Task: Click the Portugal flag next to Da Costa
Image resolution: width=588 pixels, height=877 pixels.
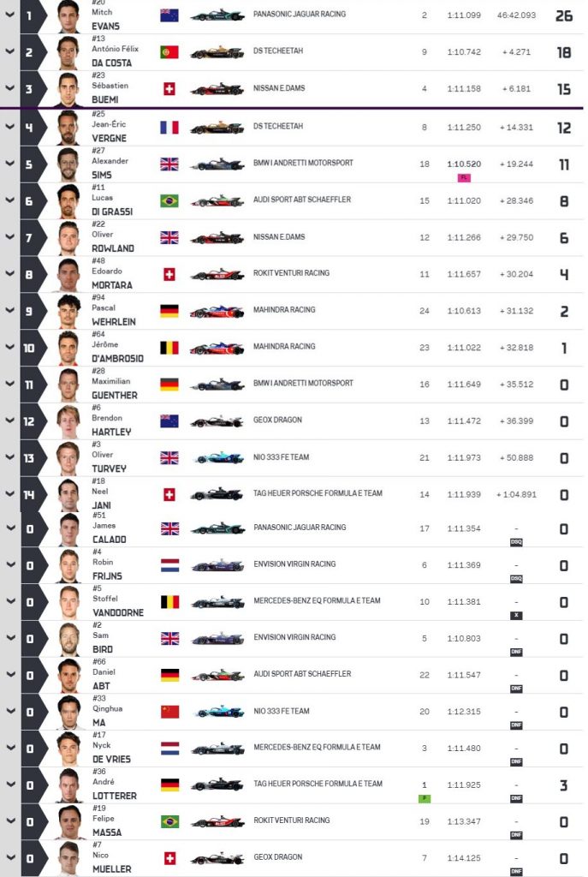Action: (169, 52)
